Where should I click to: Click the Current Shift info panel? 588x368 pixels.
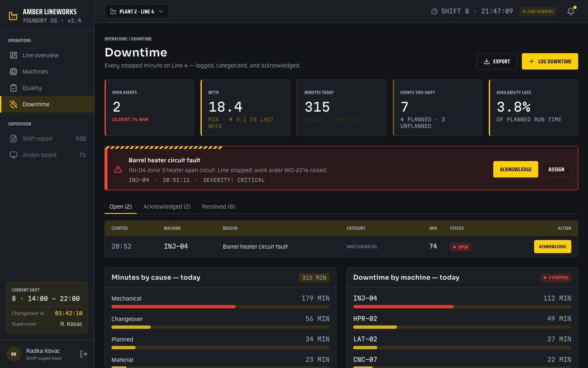tap(47, 307)
